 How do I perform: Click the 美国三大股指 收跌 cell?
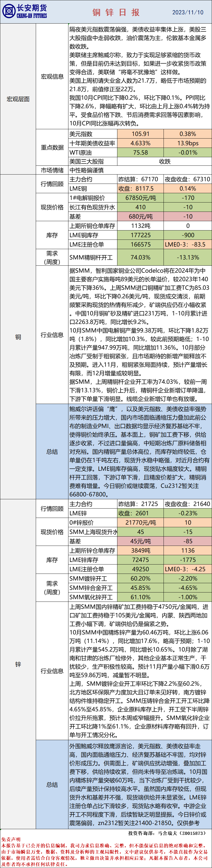[165, 161]
